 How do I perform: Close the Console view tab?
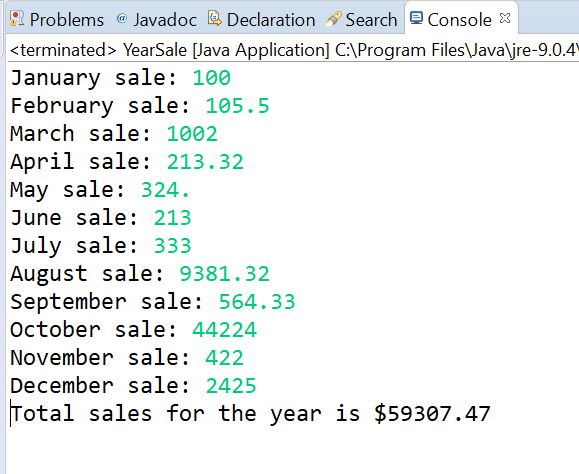(505, 18)
